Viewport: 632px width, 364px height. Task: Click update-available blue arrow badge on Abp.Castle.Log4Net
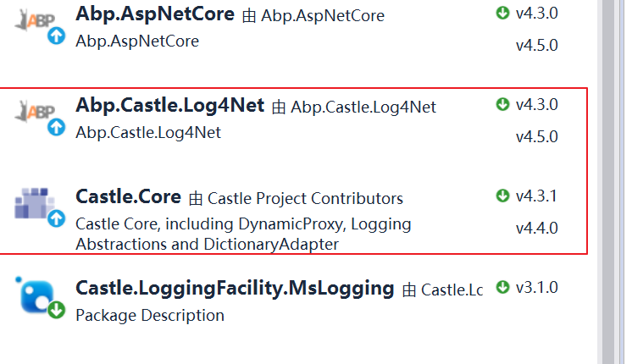coord(57,127)
